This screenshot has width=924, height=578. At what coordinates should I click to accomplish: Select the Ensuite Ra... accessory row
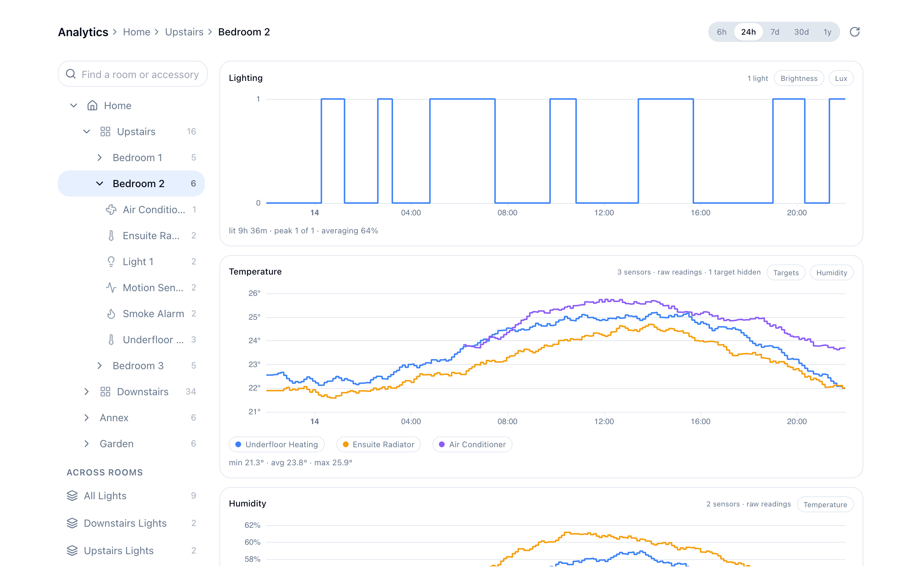131,236
